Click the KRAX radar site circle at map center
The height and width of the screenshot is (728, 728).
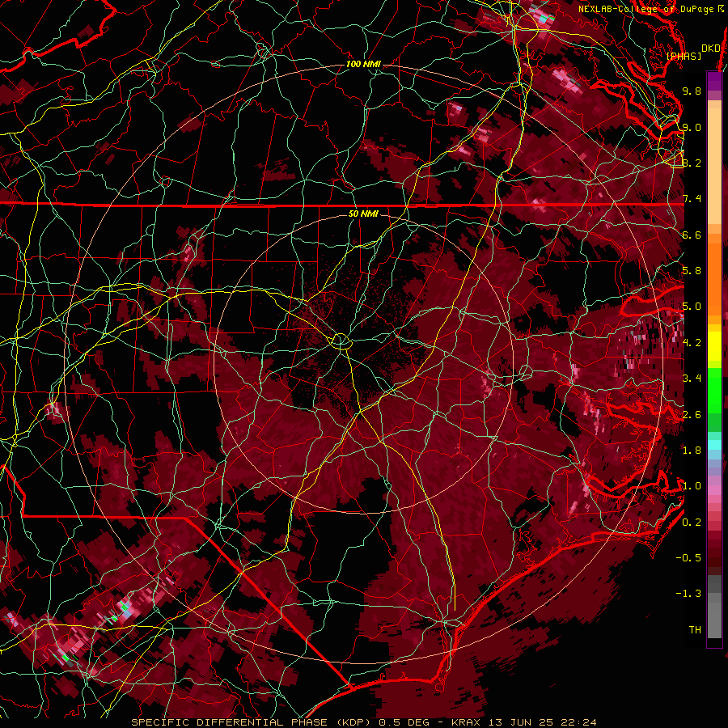pyautogui.click(x=341, y=341)
